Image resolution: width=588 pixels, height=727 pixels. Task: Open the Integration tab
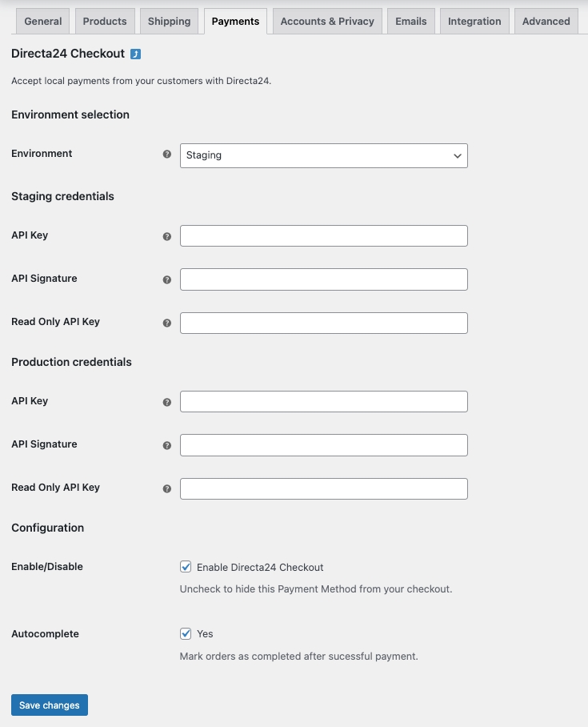pyautogui.click(x=474, y=22)
